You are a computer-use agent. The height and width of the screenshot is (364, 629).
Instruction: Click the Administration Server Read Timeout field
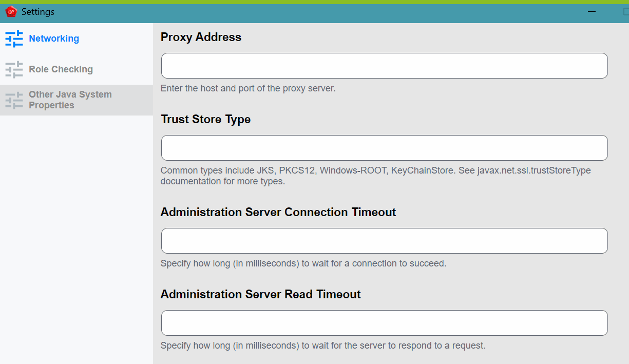[x=384, y=323]
